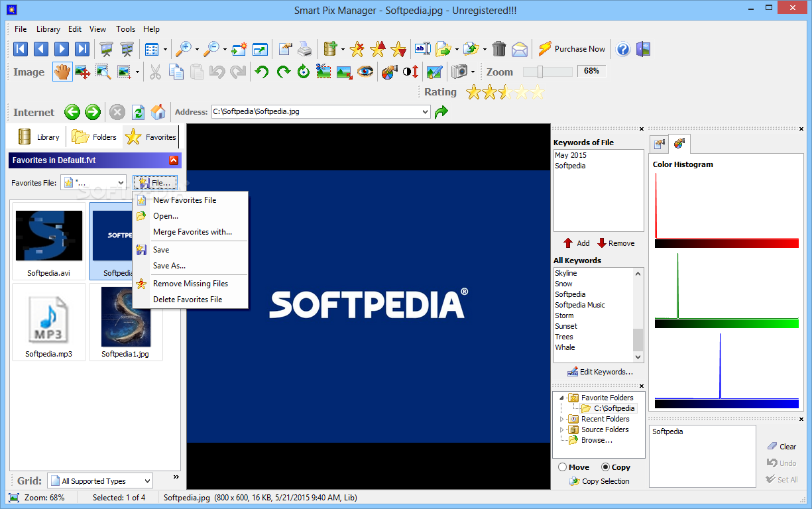The width and height of the screenshot is (812, 509).
Task: Click the Zoom slider handle
Action: (540, 72)
